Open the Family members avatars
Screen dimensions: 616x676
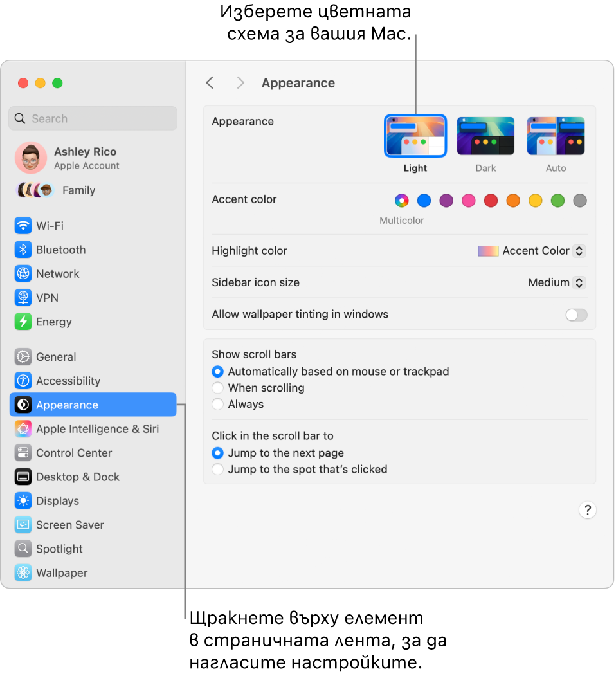click(x=35, y=190)
